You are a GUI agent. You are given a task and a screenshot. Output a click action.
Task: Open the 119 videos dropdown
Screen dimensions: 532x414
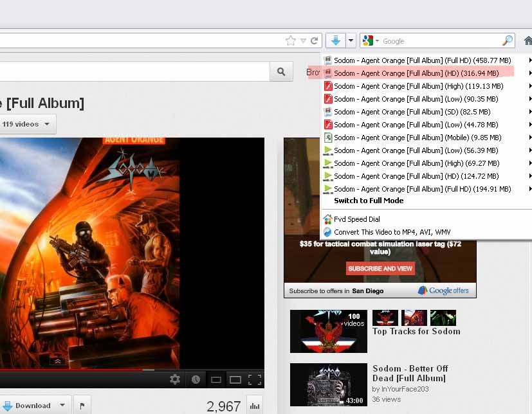tap(26, 124)
